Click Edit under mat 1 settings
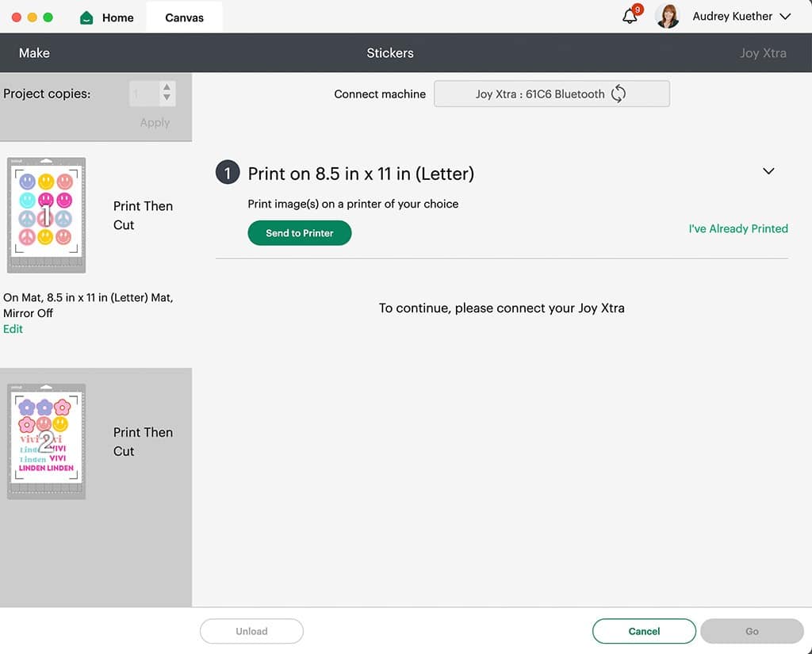 (13, 329)
